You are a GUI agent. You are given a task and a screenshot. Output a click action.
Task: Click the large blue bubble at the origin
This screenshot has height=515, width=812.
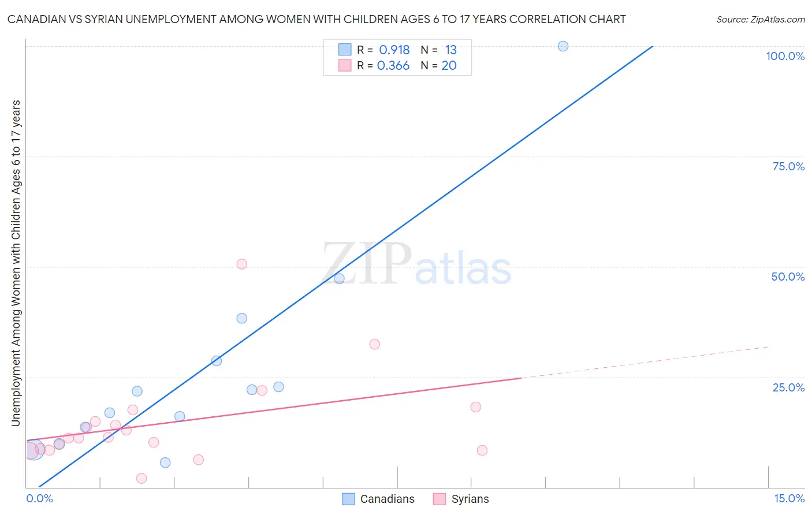33,450
